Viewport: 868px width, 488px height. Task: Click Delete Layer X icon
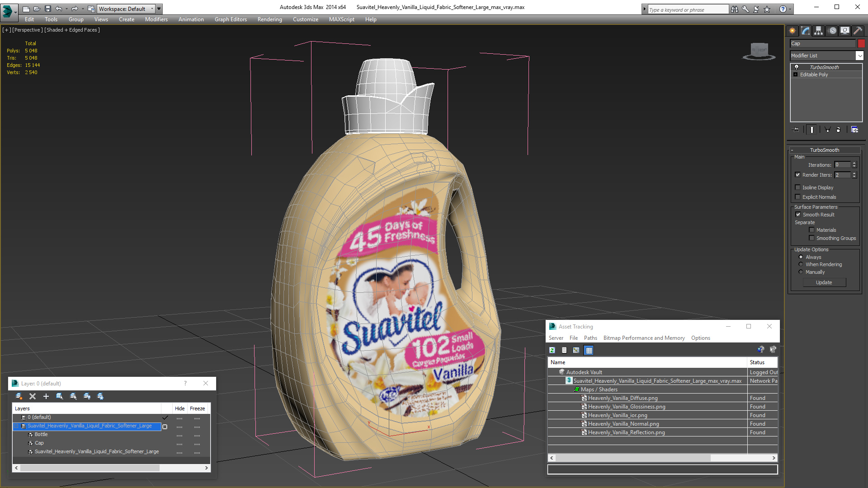tap(33, 396)
